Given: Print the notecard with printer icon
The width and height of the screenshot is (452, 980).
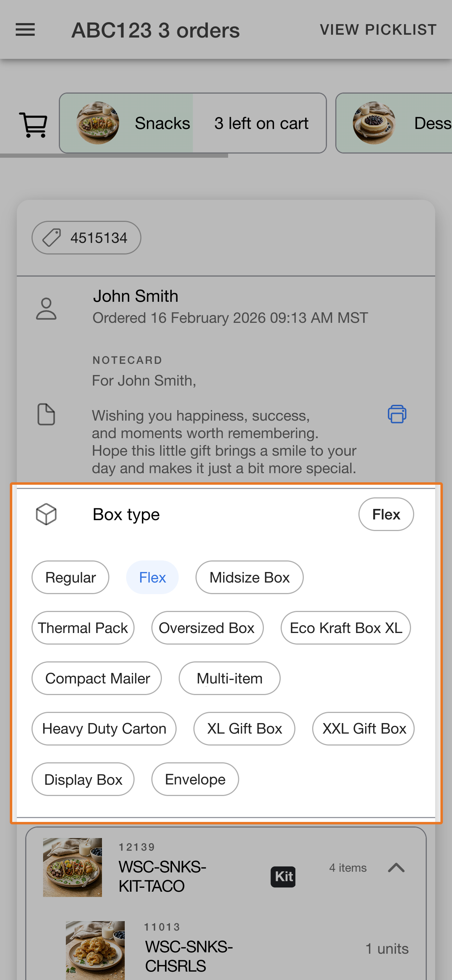Looking at the screenshot, I should (x=397, y=414).
